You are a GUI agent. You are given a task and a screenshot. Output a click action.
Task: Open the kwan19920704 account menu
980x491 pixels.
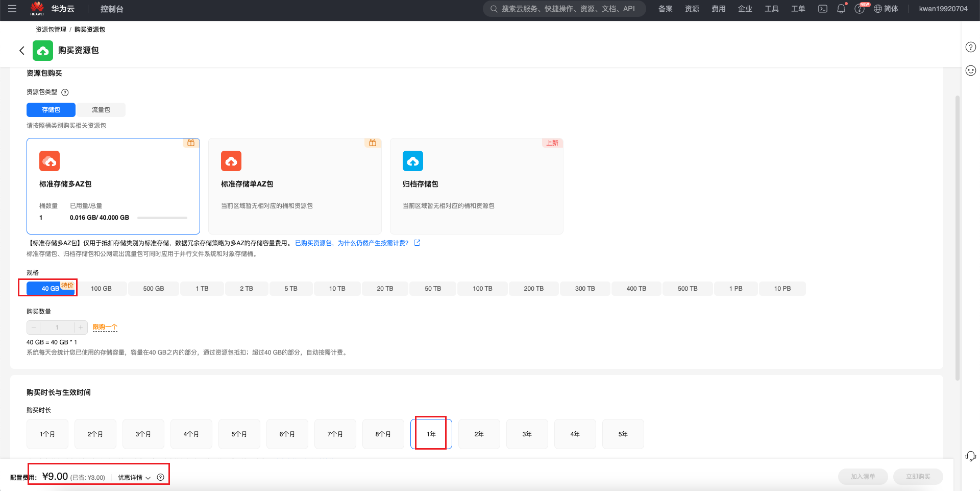943,9
